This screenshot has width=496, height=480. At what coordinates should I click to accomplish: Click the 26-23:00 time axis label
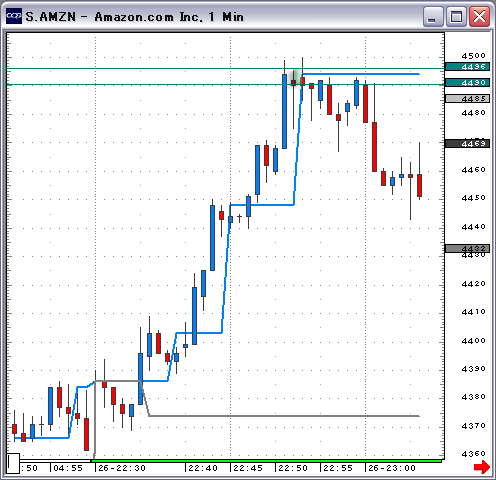tap(392, 468)
